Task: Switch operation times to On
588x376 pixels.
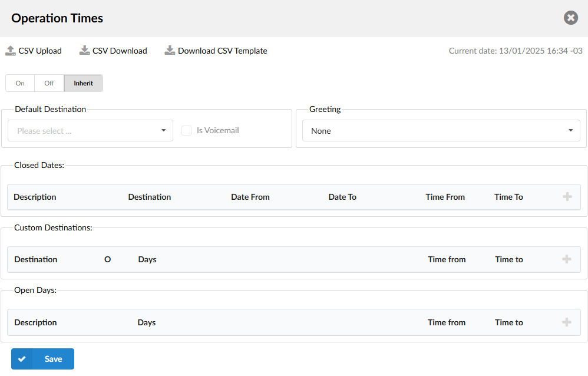Action: (x=20, y=83)
